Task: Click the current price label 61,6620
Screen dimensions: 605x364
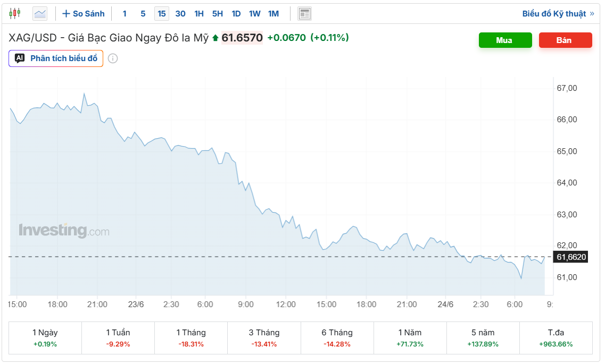Action: point(570,257)
